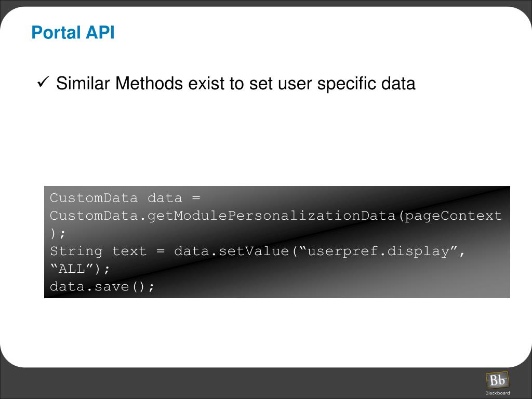Click the getModulePersonalizationData method name
The width and height of the screenshot is (532, 399).
[x=271, y=216]
